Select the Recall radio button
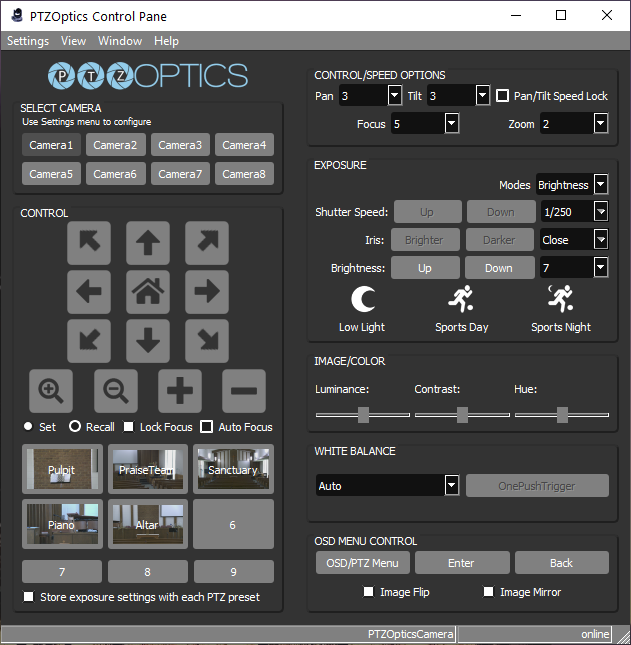The width and height of the screenshot is (631, 645). point(75,426)
